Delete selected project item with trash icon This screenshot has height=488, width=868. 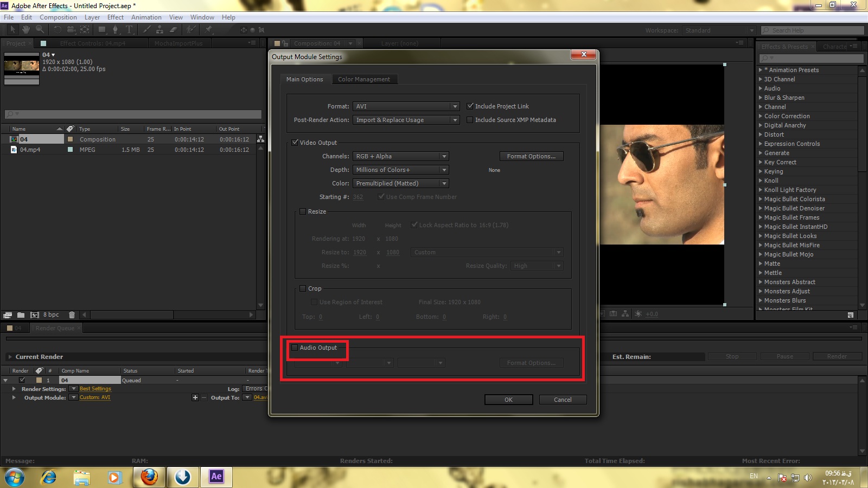pyautogui.click(x=72, y=314)
